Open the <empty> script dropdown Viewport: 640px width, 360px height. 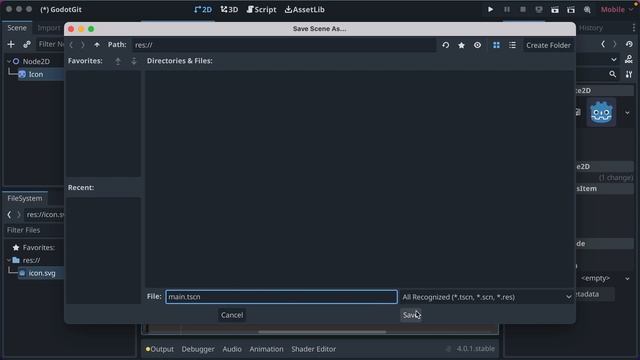click(x=606, y=278)
